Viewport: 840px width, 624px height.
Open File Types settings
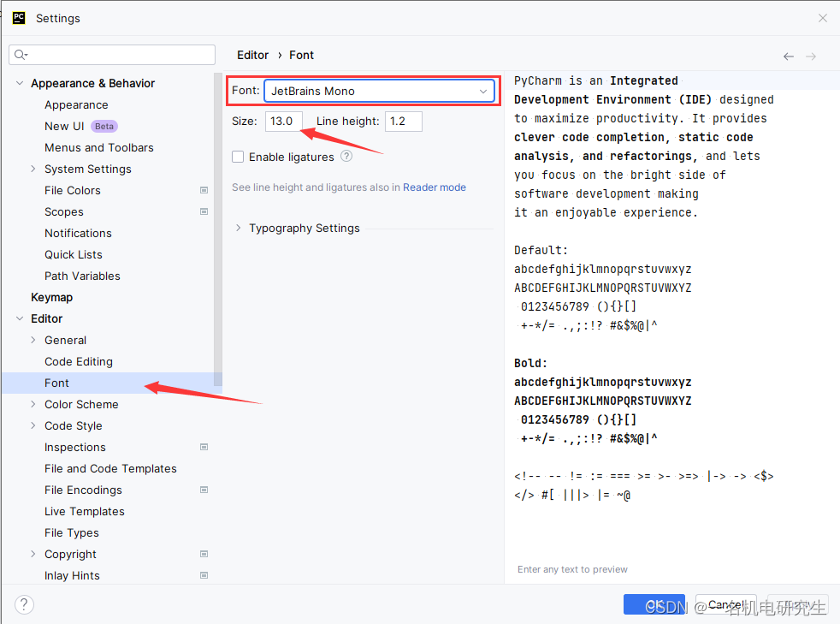tap(72, 533)
